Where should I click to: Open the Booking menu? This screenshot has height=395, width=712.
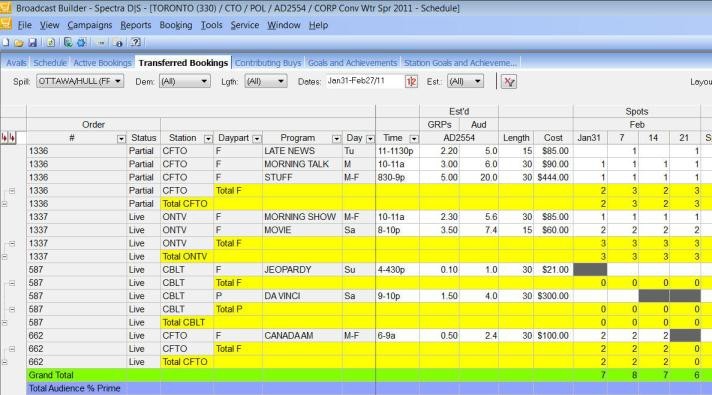pyautogui.click(x=176, y=25)
